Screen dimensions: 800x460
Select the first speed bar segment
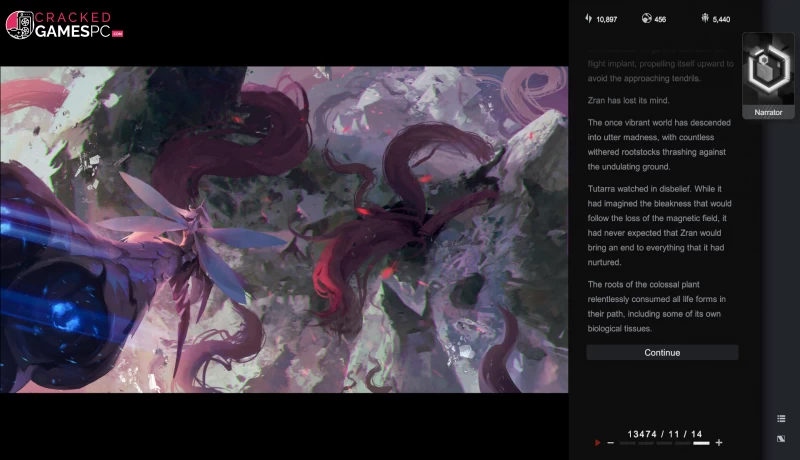pos(628,443)
